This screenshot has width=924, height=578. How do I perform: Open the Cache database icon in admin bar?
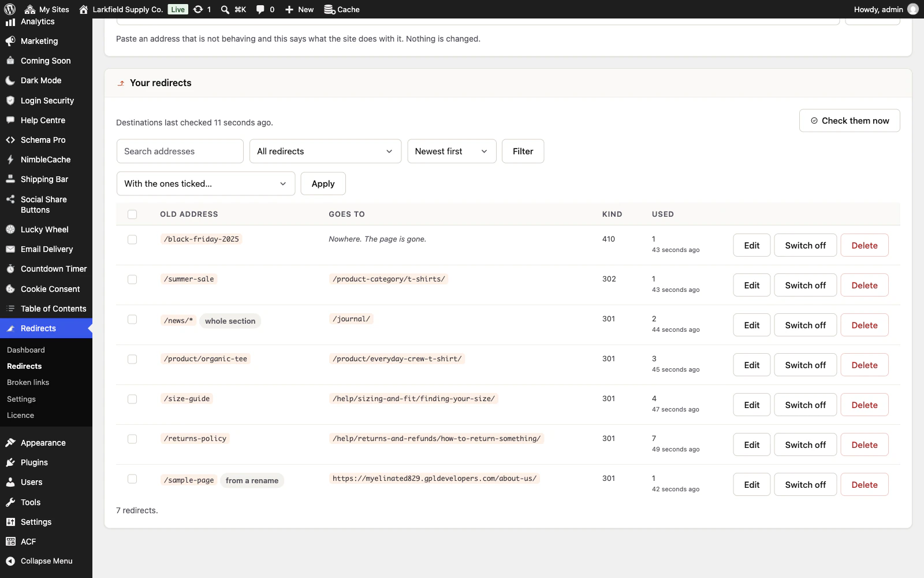[x=330, y=9]
